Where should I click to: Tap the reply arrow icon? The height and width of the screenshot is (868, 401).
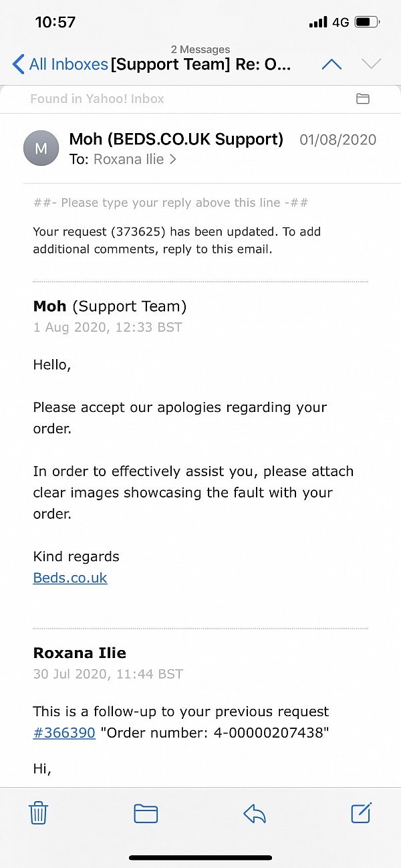[x=255, y=813]
